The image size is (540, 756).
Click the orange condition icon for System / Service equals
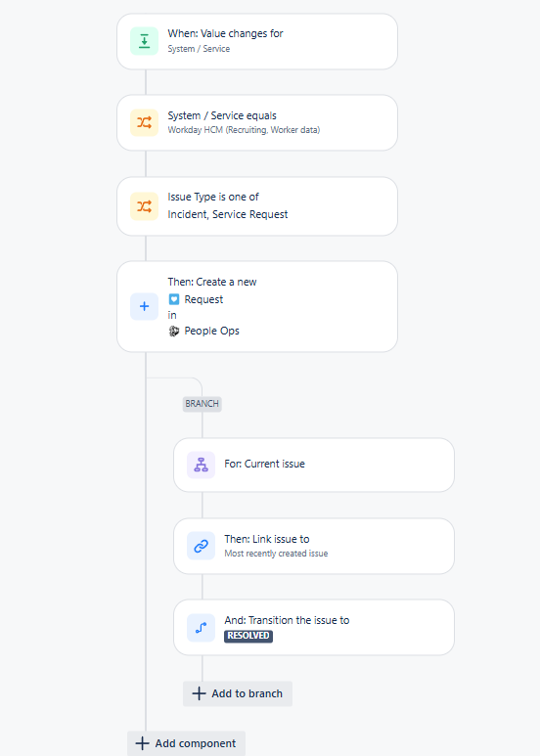pyautogui.click(x=144, y=122)
